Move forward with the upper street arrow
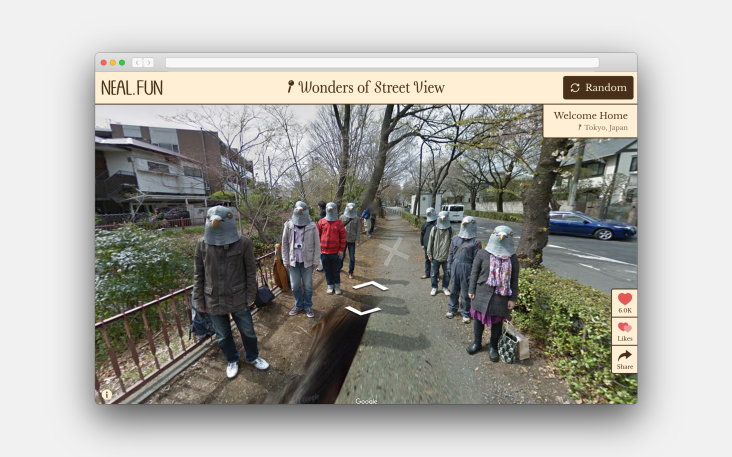732x457 pixels. [x=369, y=286]
